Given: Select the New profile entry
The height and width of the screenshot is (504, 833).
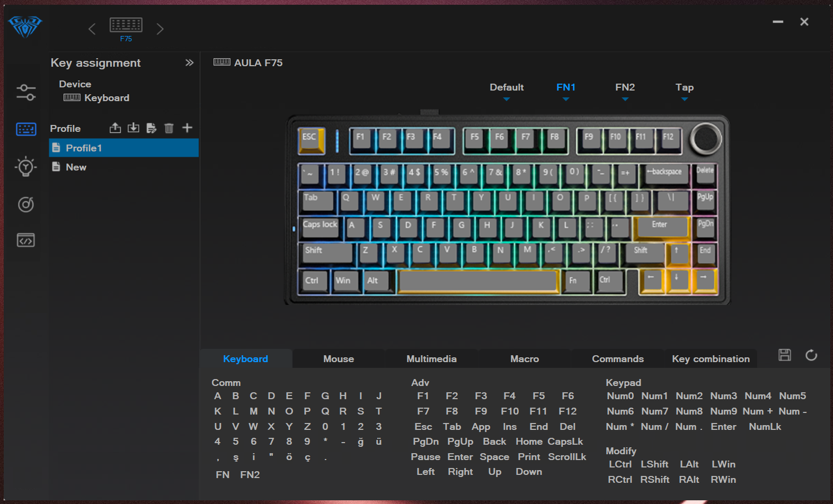Looking at the screenshot, I should pos(124,167).
